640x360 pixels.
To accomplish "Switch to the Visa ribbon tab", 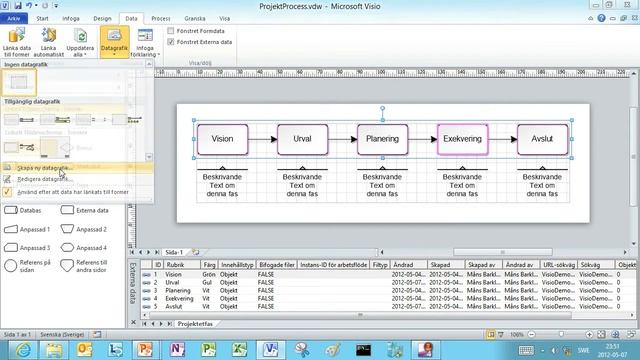I will point(224,18).
